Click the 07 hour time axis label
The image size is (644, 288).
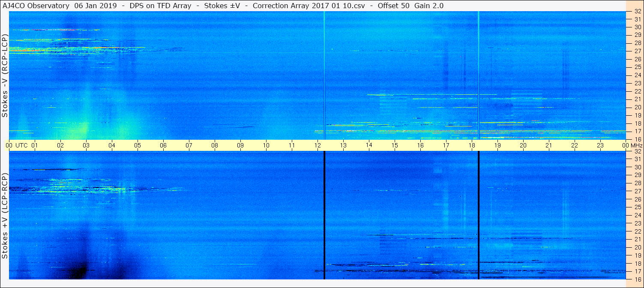[x=189, y=145]
